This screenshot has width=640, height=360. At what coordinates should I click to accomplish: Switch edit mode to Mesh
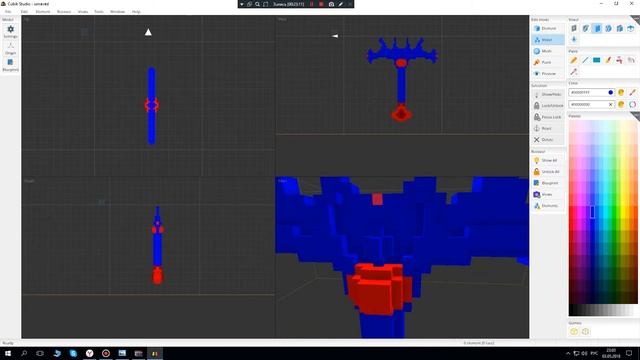[548, 51]
